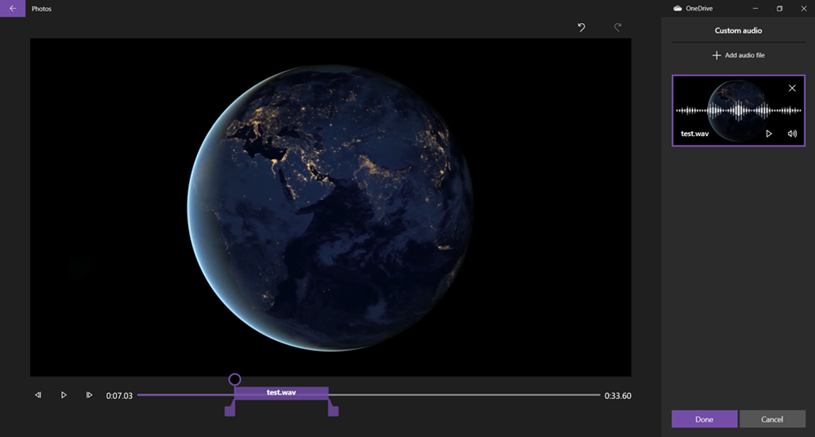This screenshot has width=815, height=437.
Task: Click the left trim handle of test.wav
Action: point(230,409)
